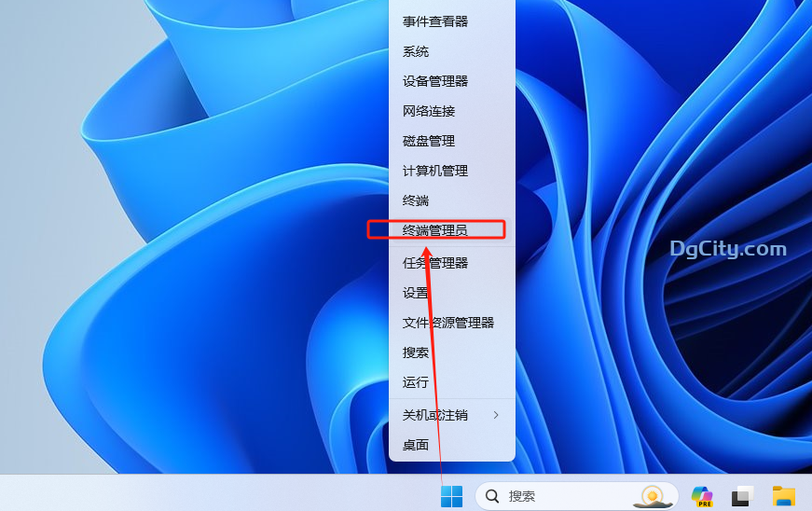Launch 计算机管理 from the menu
The width and height of the screenshot is (812, 511).
point(451,171)
